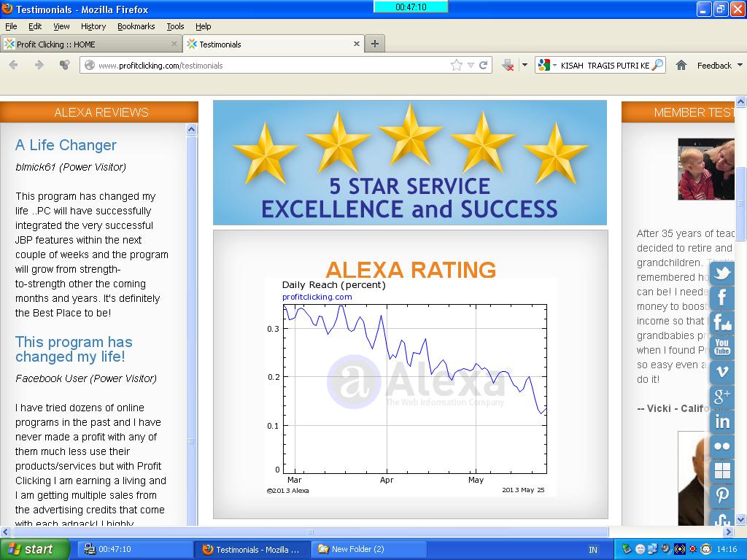Go forward with the browser forward arrow
Viewport: 747px width, 560px height.
39,65
